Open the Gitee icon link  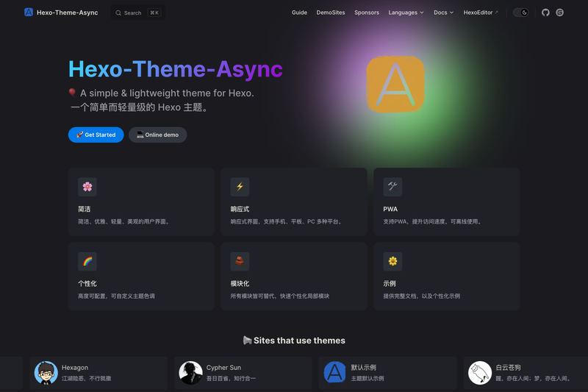point(559,13)
